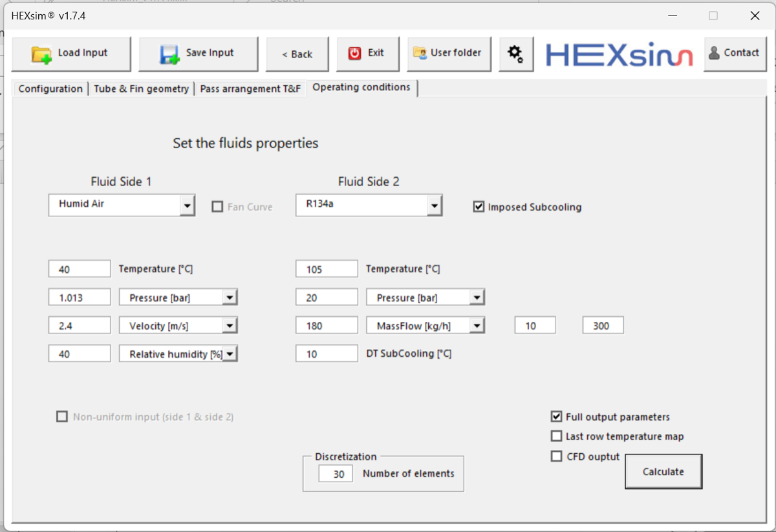Go back with the < Back button
The height and width of the screenshot is (532, 776).
[297, 54]
